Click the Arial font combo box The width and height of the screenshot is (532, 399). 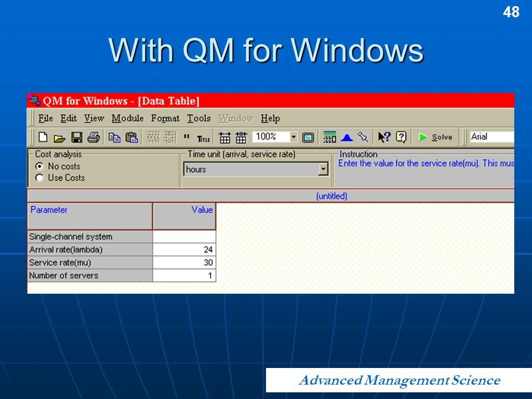pyautogui.click(x=492, y=137)
